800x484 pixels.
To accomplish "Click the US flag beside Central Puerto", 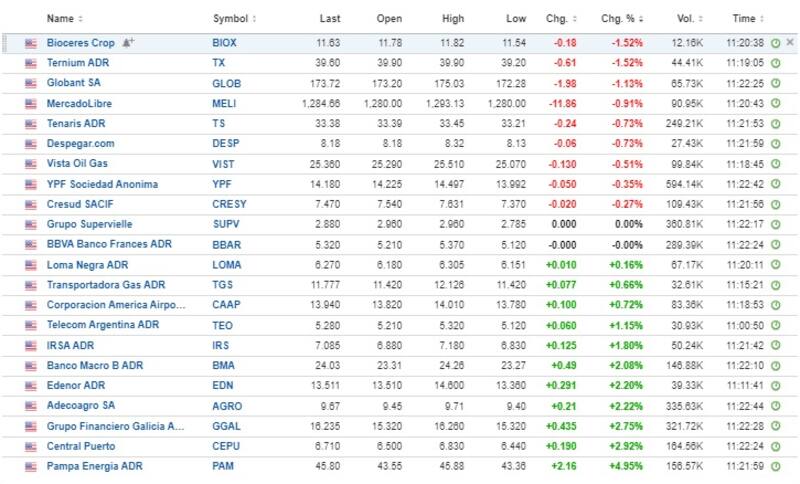I will pos(31,446).
